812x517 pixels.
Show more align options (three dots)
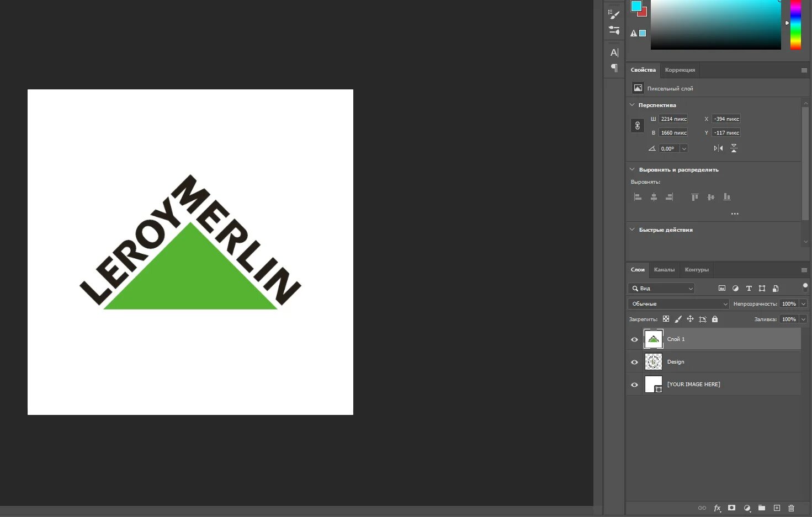click(x=735, y=214)
